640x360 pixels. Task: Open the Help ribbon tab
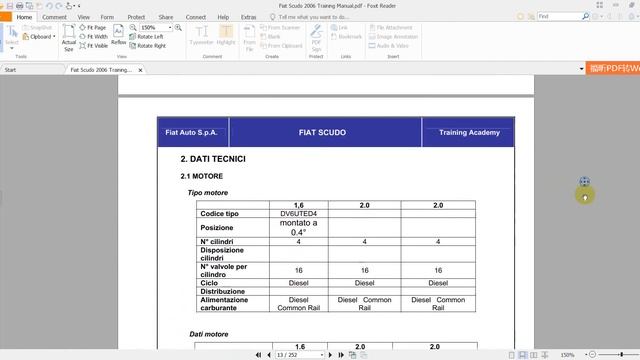pyautogui.click(x=223, y=17)
